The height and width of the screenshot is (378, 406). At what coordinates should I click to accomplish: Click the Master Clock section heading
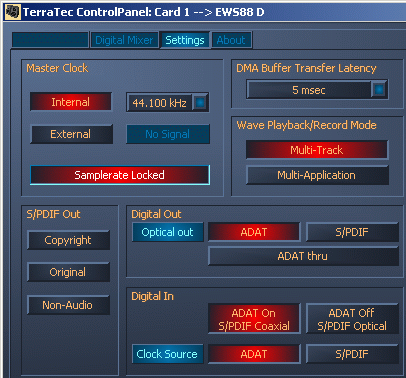[x=57, y=68]
